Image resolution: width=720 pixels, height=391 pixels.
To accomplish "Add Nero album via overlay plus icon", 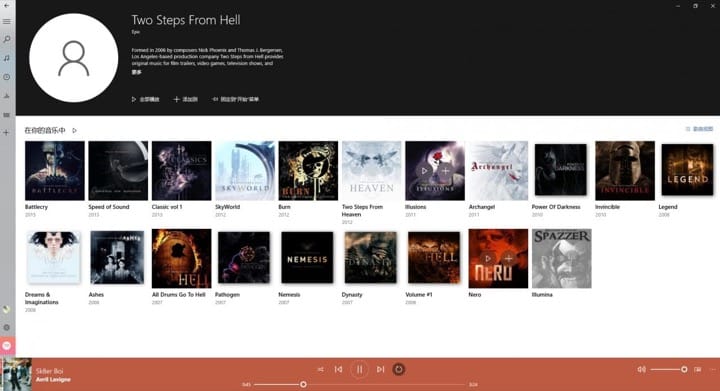I will point(508,258).
